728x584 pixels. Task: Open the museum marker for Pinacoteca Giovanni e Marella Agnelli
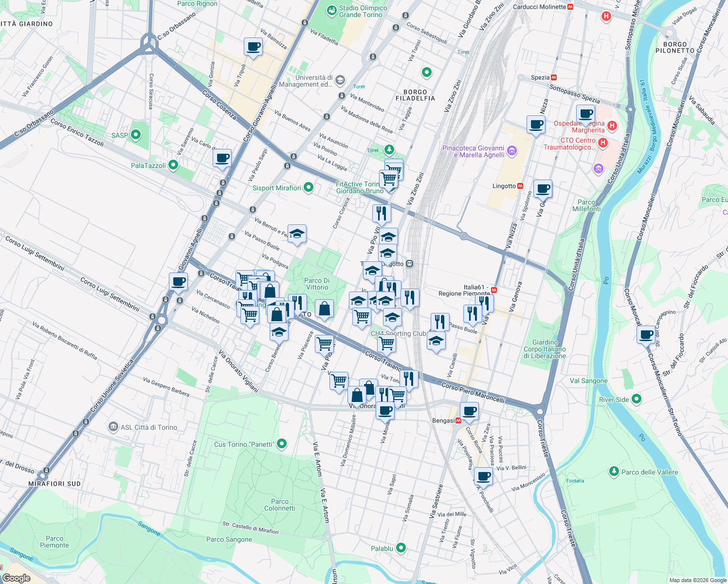pos(511,151)
